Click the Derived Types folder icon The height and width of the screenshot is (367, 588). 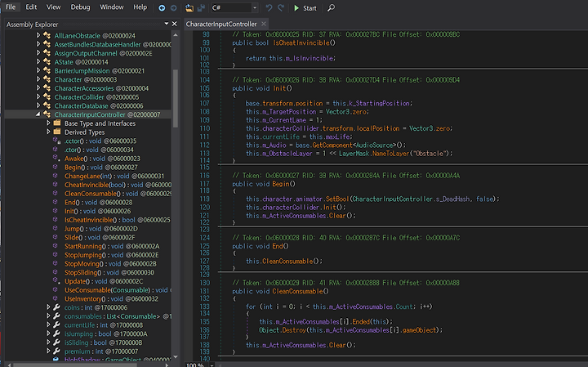(x=57, y=132)
